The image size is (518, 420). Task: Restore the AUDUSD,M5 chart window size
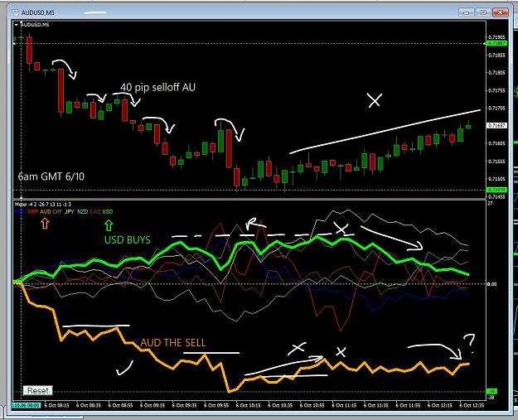[x=483, y=12]
